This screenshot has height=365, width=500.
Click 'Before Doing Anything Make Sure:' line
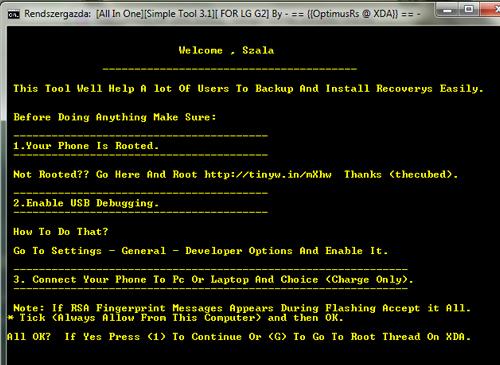(x=115, y=117)
